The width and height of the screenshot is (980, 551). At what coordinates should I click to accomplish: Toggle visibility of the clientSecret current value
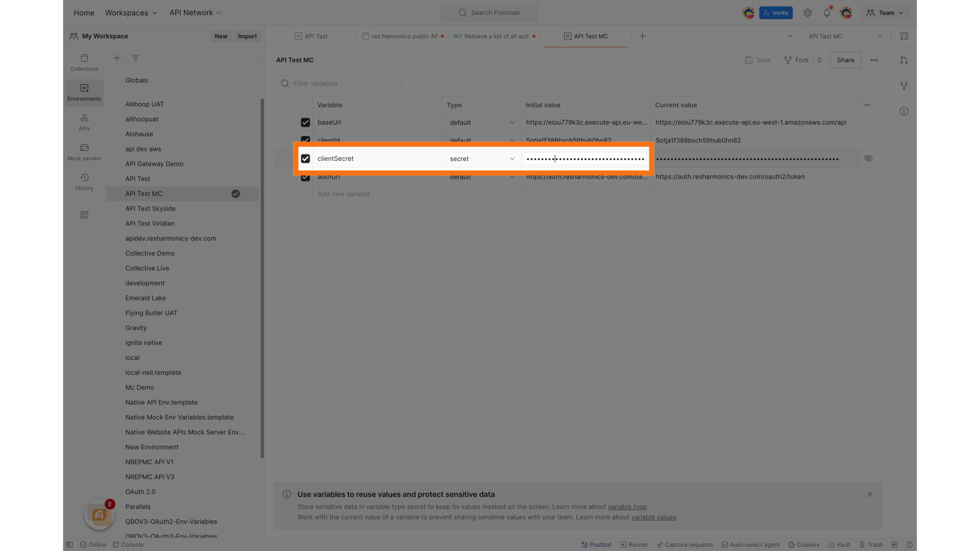(868, 159)
